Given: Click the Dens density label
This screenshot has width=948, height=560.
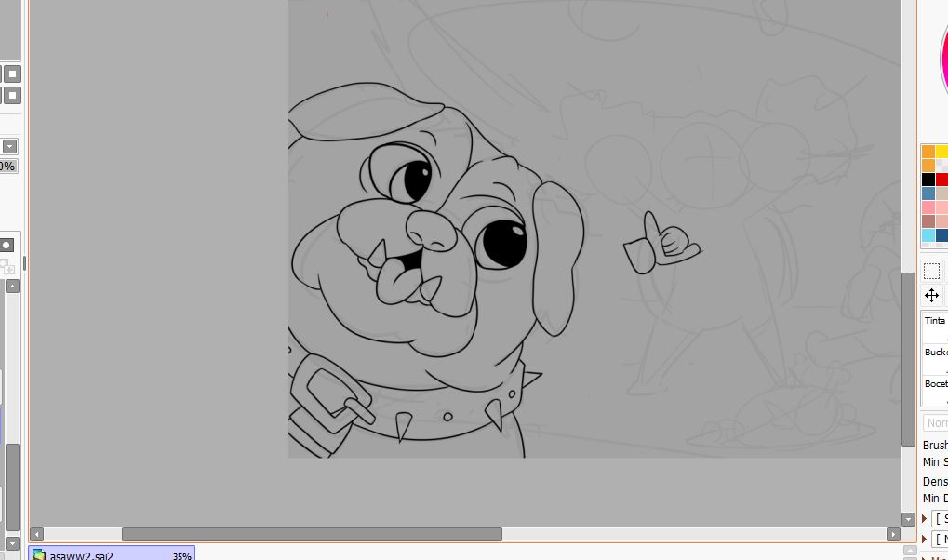Looking at the screenshot, I should [x=935, y=481].
